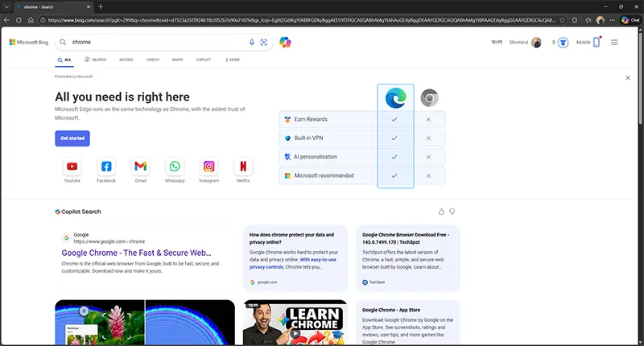Open the Youtube shortcut icon
The image size is (644, 346).
click(72, 167)
